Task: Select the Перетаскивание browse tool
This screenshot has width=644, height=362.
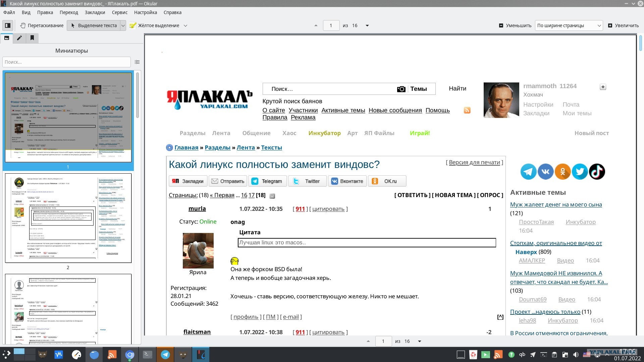Action: tap(42, 25)
